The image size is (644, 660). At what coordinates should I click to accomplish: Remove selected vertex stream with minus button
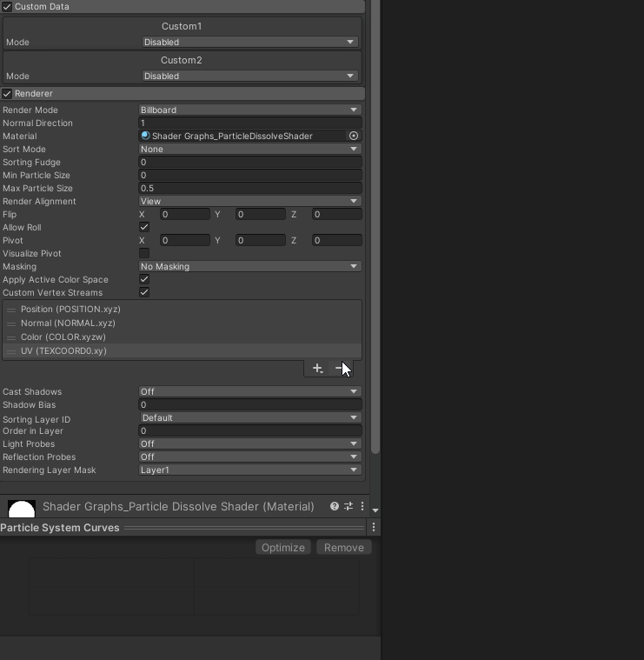(x=339, y=369)
